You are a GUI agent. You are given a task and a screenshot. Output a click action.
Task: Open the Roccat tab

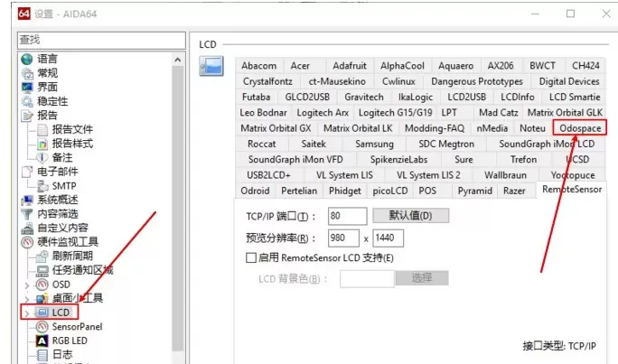point(262,145)
